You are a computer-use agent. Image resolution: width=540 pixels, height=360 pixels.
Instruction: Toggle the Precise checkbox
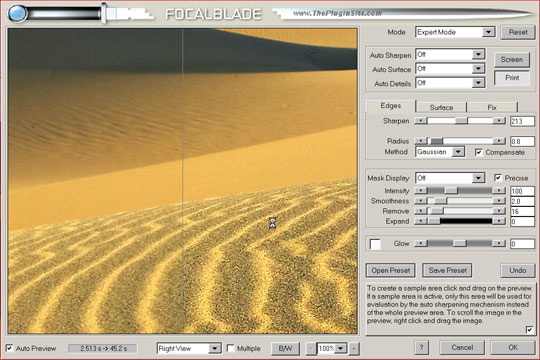point(498,178)
